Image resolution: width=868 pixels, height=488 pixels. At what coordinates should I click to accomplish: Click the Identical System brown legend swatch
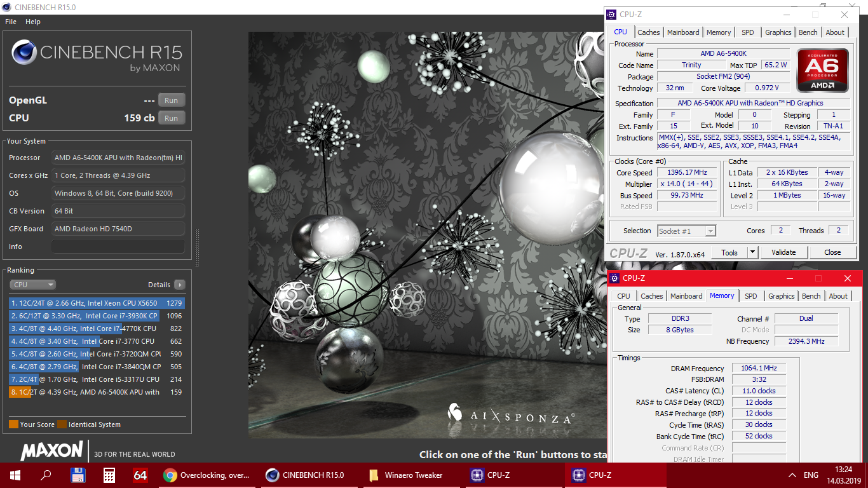(x=62, y=424)
